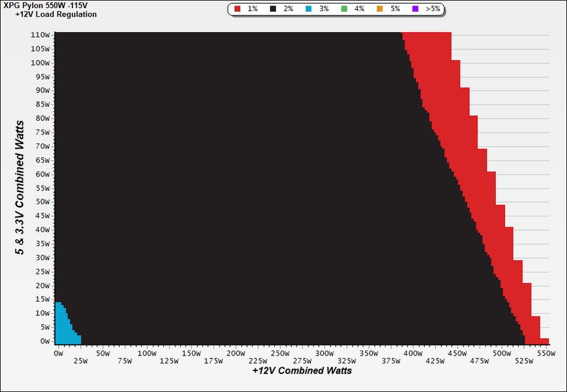Click the black 2% legend swatch
The image size is (567, 392).
coord(273,9)
